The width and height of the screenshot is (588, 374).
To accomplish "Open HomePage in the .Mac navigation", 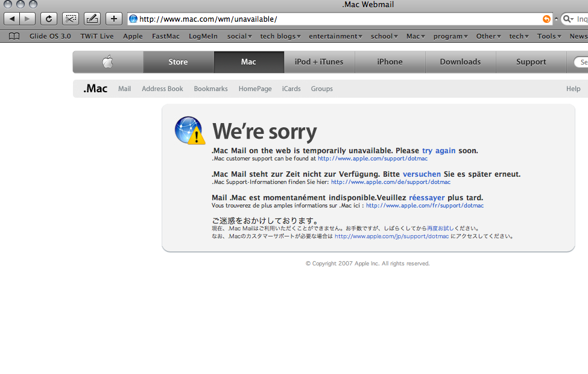I will pos(255,89).
